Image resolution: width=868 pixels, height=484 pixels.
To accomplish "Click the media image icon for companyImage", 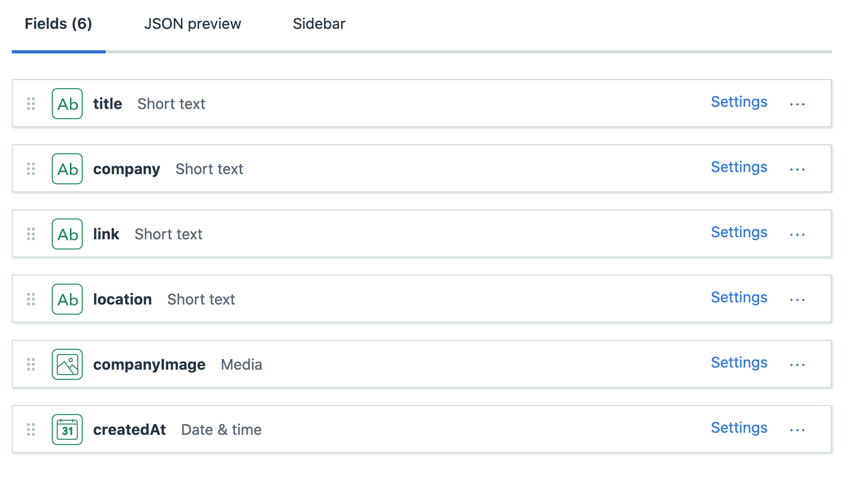I will (67, 364).
